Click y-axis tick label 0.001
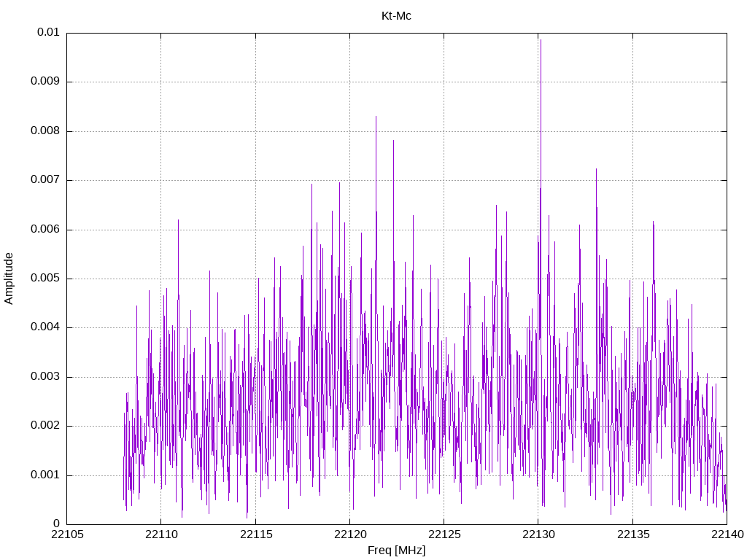747x560 pixels. point(45,475)
